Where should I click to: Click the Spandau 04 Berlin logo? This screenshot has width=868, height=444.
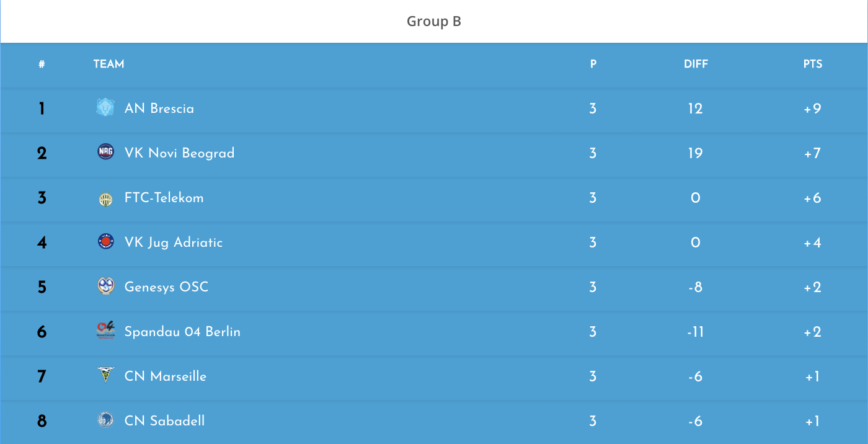105,331
